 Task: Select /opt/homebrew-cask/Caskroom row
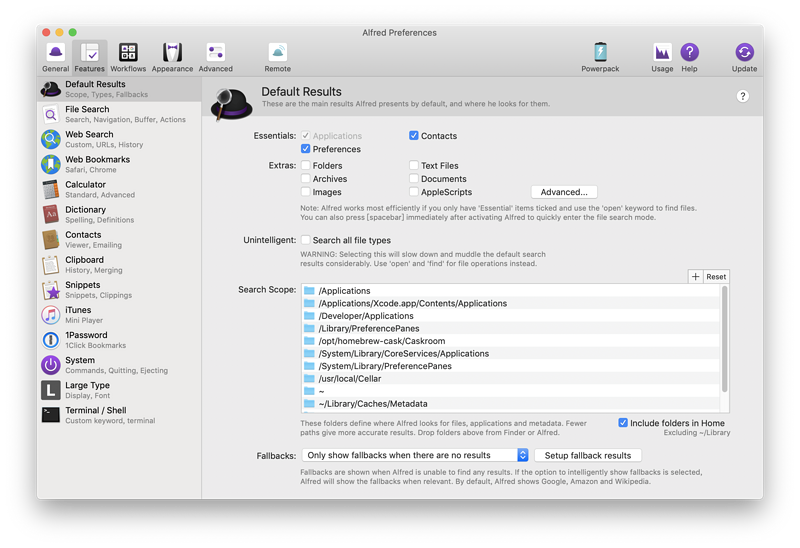(511, 341)
